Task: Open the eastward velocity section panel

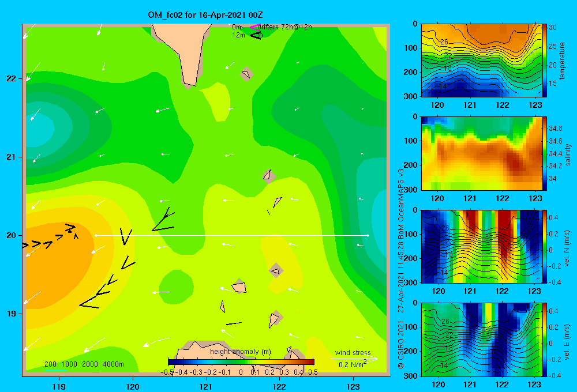Action: point(482,340)
